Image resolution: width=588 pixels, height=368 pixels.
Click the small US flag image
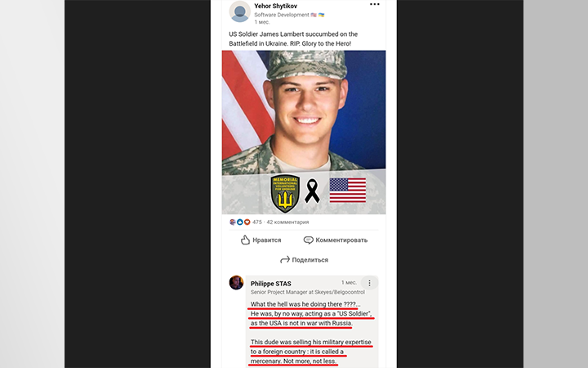[347, 191]
